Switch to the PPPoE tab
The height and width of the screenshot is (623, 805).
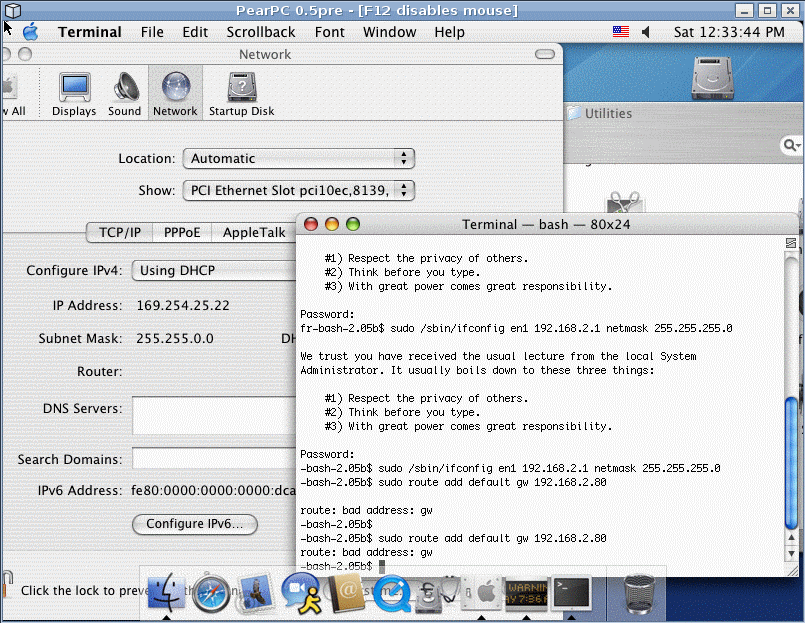(181, 232)
